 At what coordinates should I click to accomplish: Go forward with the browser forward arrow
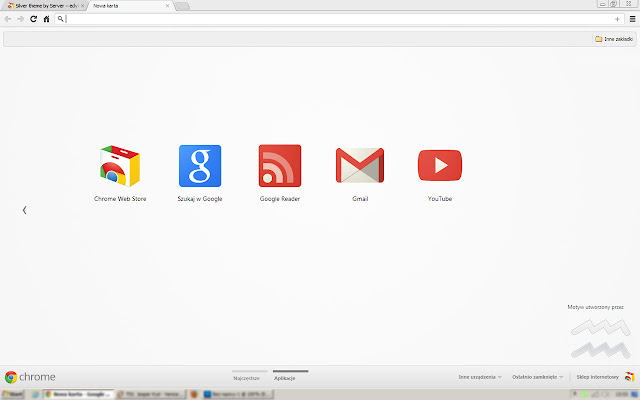pyautogui.click(x=20, y=19)
